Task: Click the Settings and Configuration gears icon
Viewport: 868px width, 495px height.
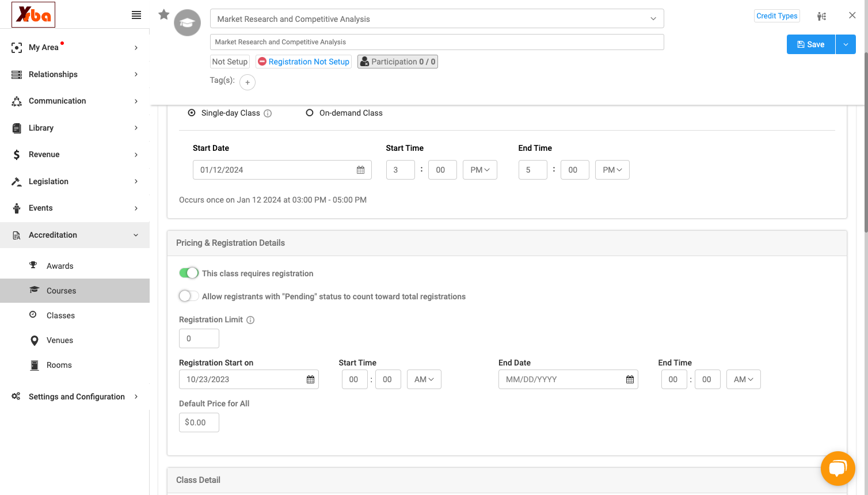Action: (x=16, y=396)
